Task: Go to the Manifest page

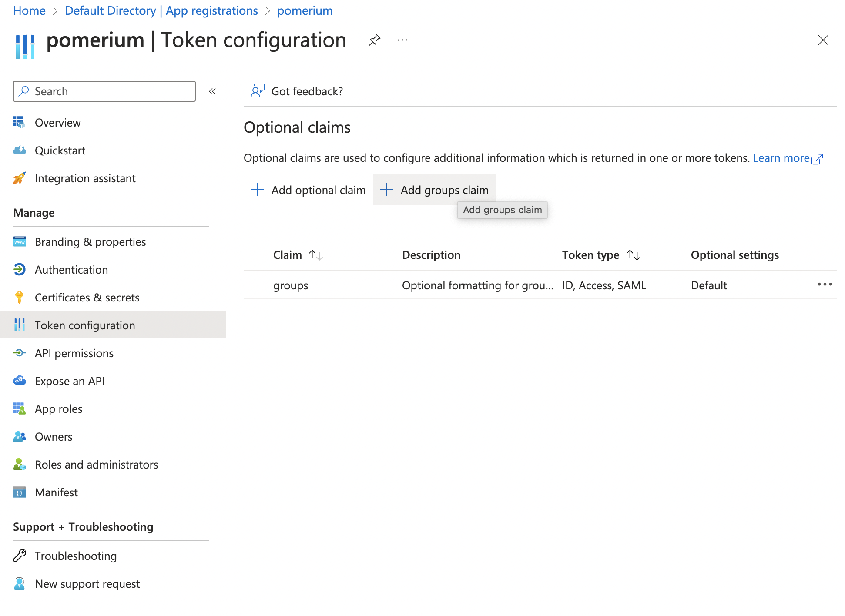Action: (57, 492)
